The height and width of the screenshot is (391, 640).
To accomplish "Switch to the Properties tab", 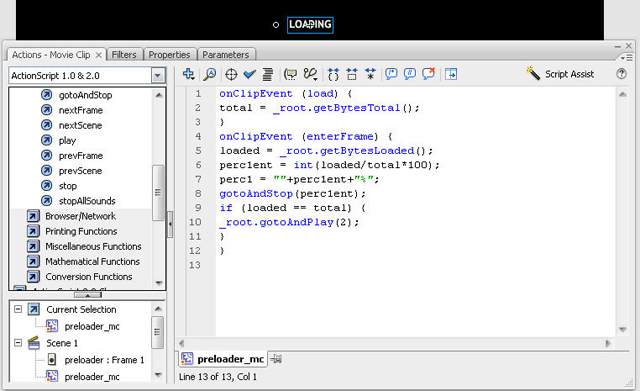I will [x=169, y=55].
